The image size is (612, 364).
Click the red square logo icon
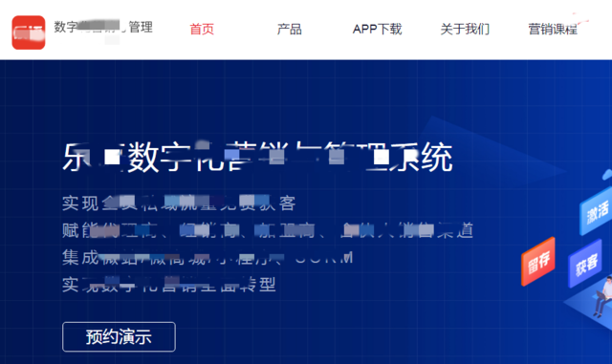click(x=29, y=32)
